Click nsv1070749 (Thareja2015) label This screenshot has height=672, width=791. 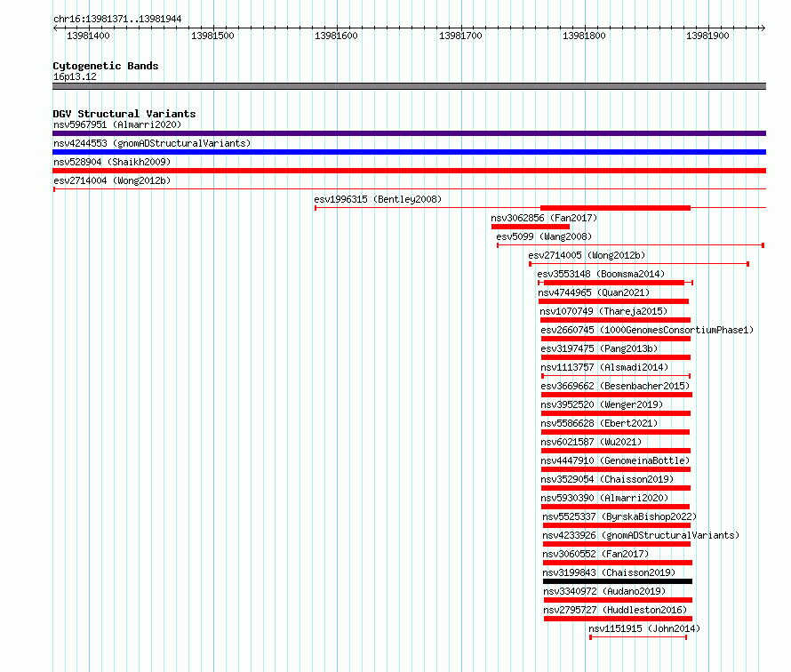(x=603, y=311)
